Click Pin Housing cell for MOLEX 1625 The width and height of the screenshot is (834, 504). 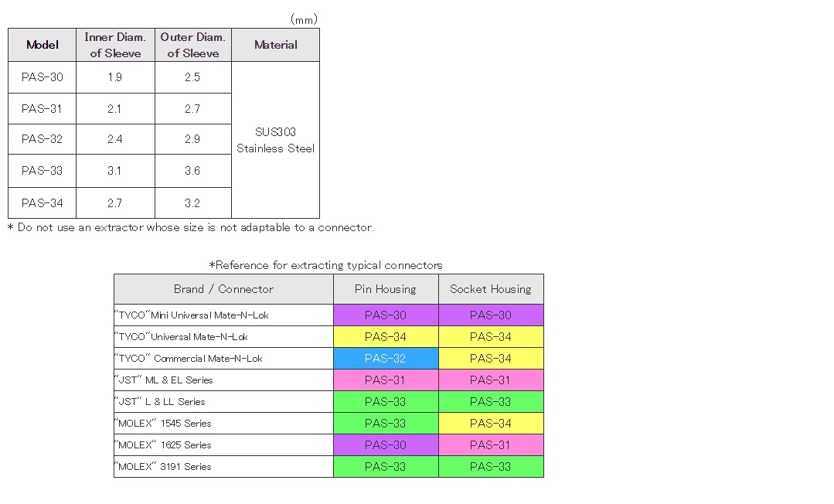point(386,445)
